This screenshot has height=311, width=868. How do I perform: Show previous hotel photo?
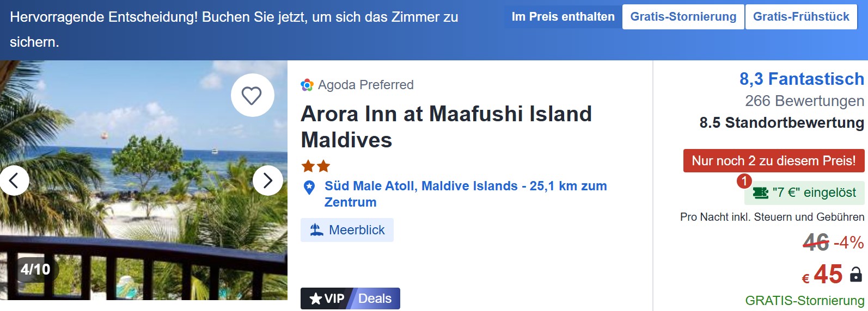point(14,180)
